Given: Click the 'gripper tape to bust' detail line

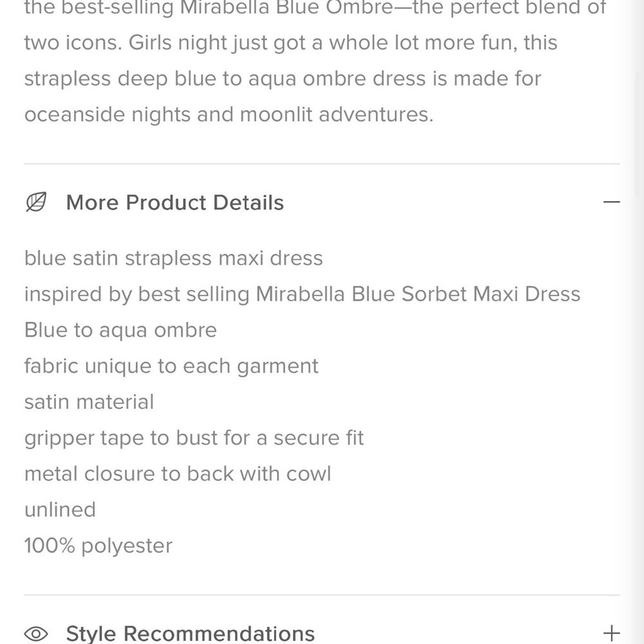Looking at the screenshot, I should (x=194, y=438).
